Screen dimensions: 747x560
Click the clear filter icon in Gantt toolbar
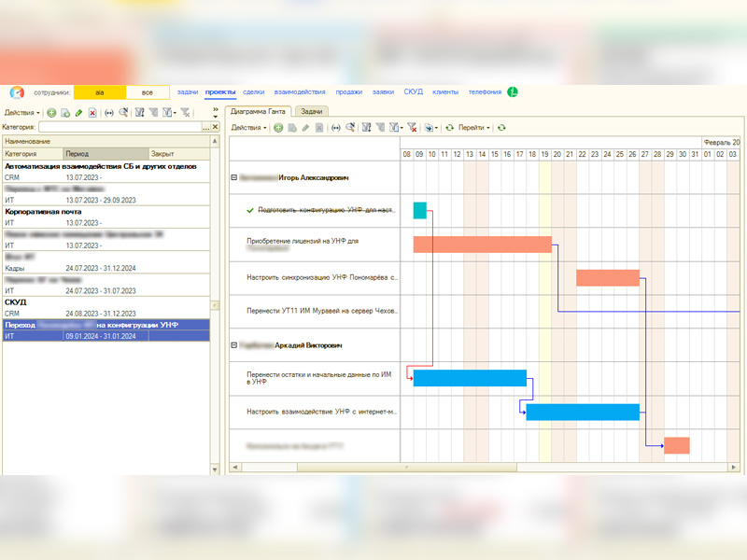[x=412, y=127]
